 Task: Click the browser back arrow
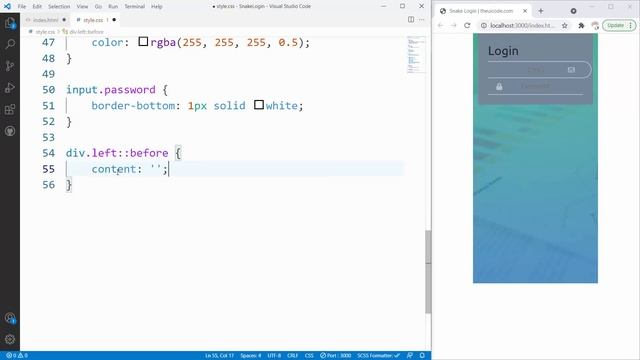(x=440, y=25)
